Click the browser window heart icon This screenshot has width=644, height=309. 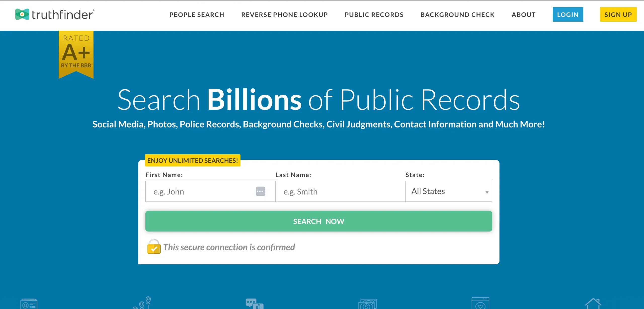coord(480,303)
